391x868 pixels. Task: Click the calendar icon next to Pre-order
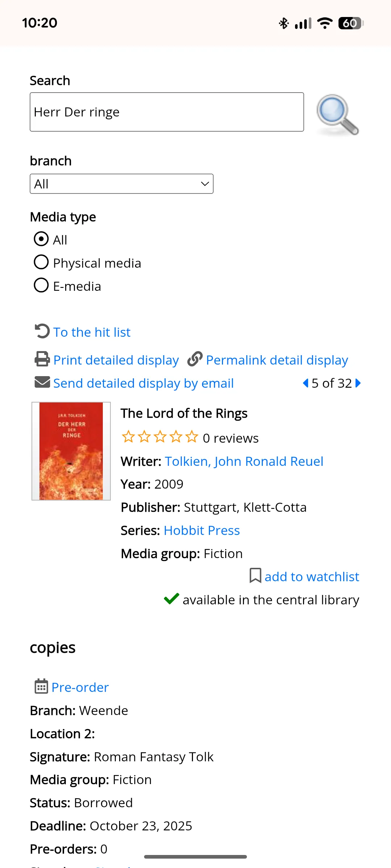41,686
